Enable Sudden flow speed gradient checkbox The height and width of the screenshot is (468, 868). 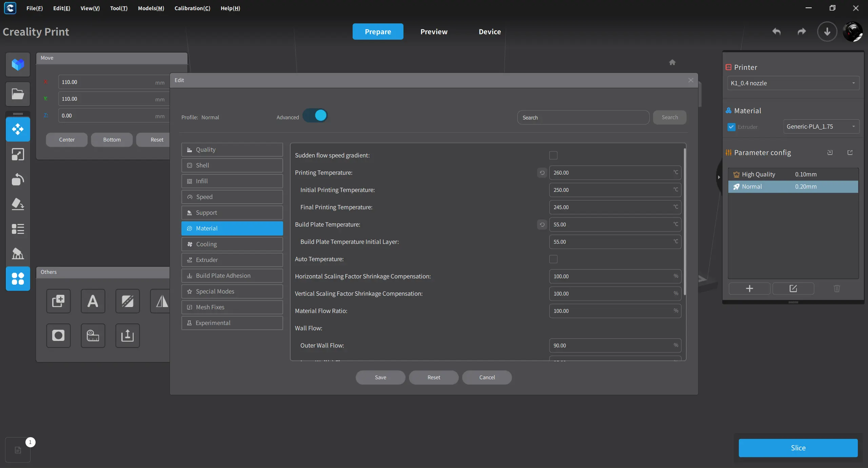point(553,156)
